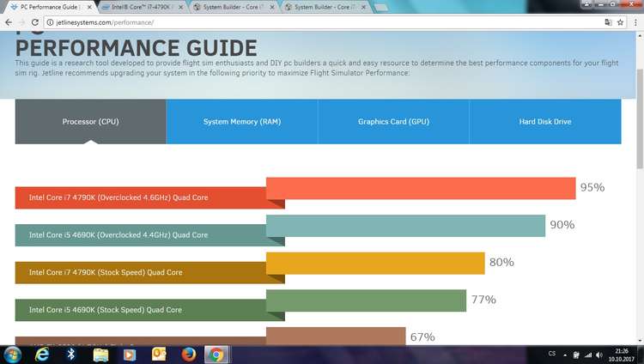This screenshot has width=644, height=364.
Task: Bookmark this page with the star icon
Action: [620, 22]
